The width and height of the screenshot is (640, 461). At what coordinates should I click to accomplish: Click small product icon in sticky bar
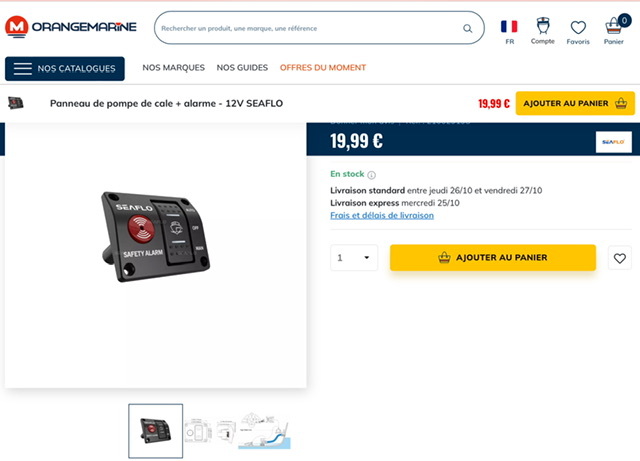click(x=16, y=103)
